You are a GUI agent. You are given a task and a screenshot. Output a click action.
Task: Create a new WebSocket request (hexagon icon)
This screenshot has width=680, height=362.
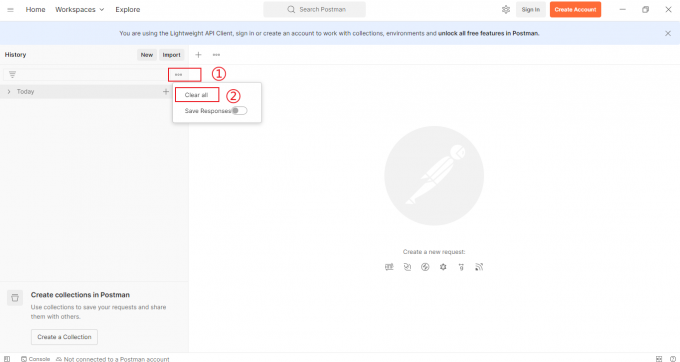[443, 267]
